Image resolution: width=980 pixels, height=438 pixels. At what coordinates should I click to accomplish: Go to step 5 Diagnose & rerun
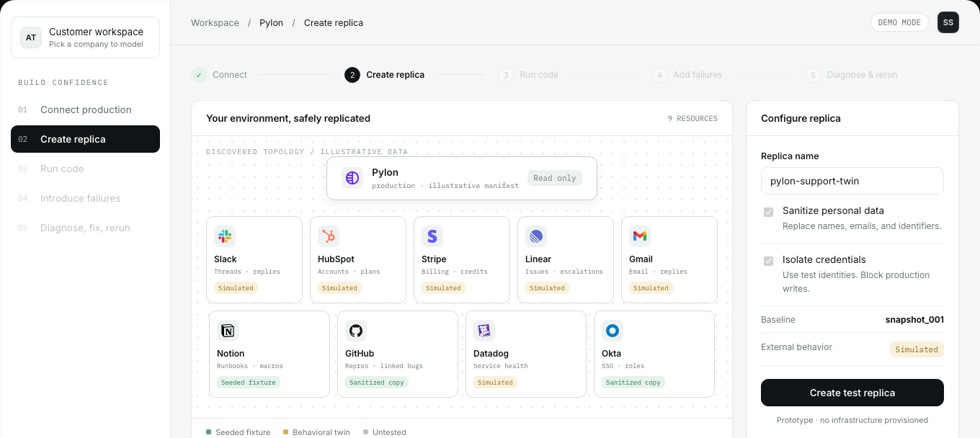coord(852,75)
